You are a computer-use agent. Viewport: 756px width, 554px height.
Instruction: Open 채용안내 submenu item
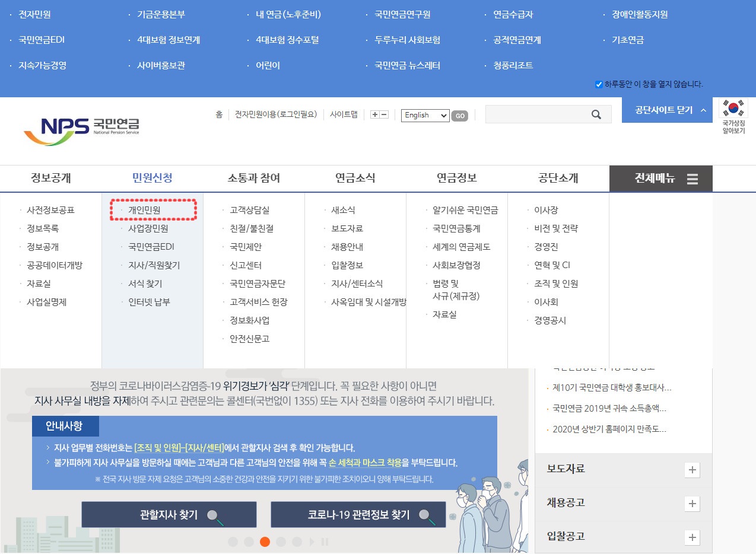[x=347, y=247]
